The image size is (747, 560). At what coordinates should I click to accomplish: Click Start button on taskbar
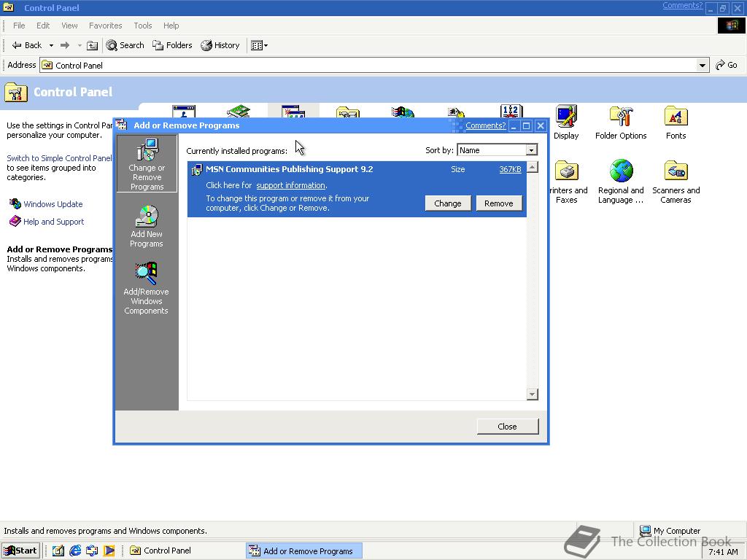coord(20,551)
